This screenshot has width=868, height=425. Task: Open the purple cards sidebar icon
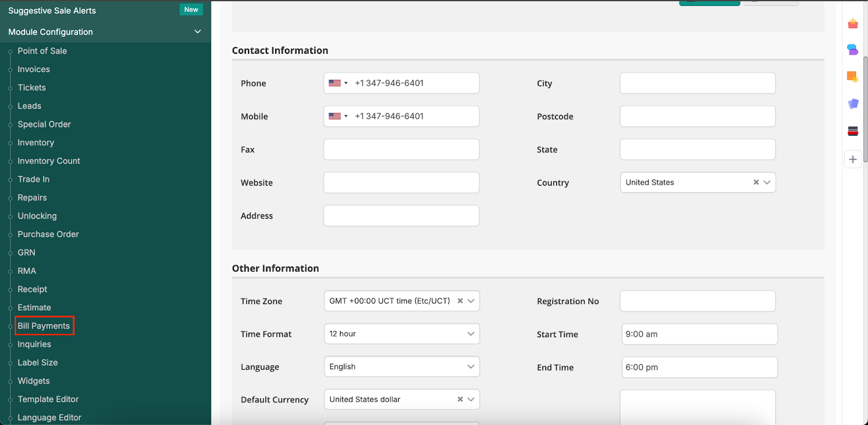(x=853, y=104)
